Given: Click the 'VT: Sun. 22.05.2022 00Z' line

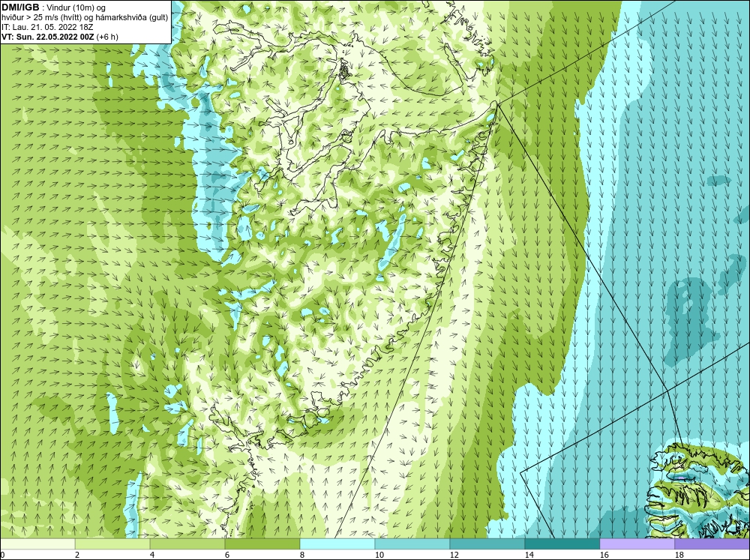Looking at the screenshot, I should pyautogui.click(x=60, y=36).
